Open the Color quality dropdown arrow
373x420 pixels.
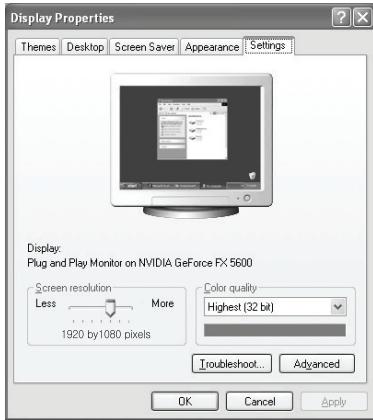pos(338,307)
